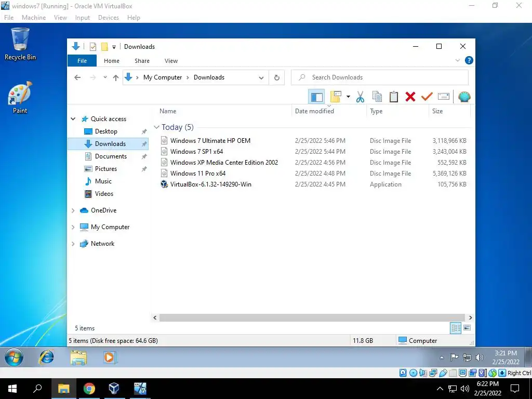Screen dimensions: 532x399
Task: Open the recent locations dropdown arrow
Action: point(105,77)
